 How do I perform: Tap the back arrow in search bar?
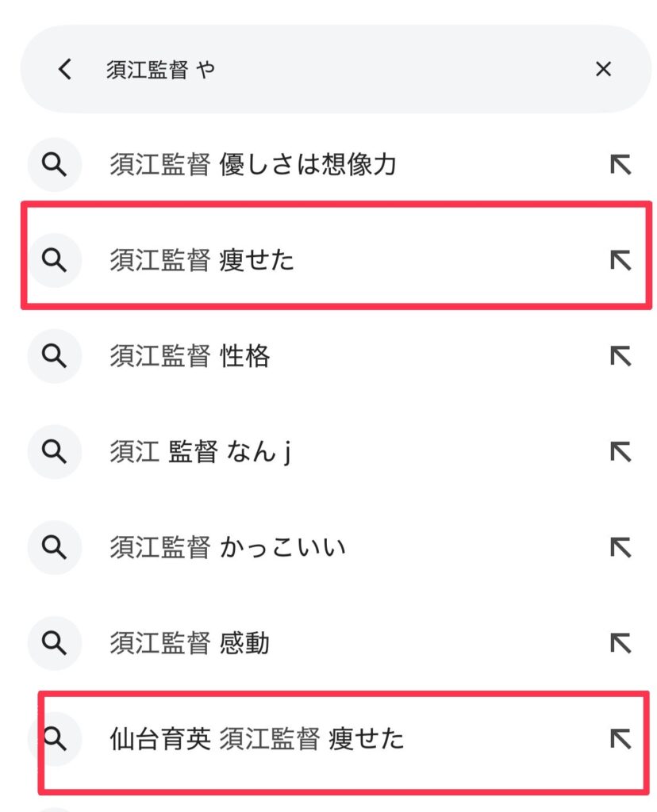65,69
